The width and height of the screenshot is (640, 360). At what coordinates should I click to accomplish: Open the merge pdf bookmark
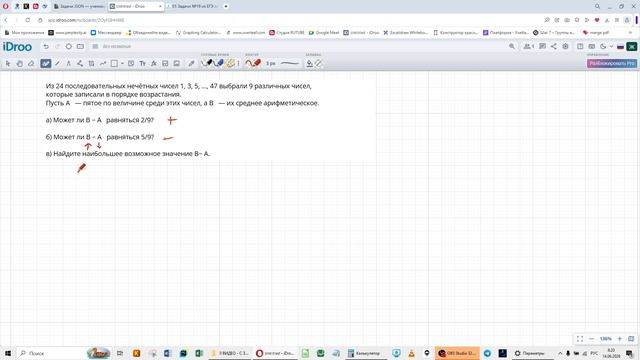596,32
